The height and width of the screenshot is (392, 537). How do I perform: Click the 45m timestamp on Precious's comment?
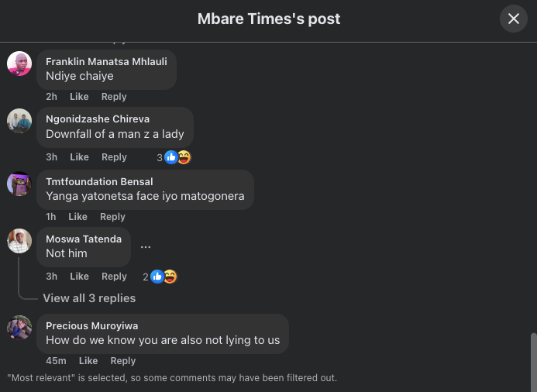(x=56, y=361)
